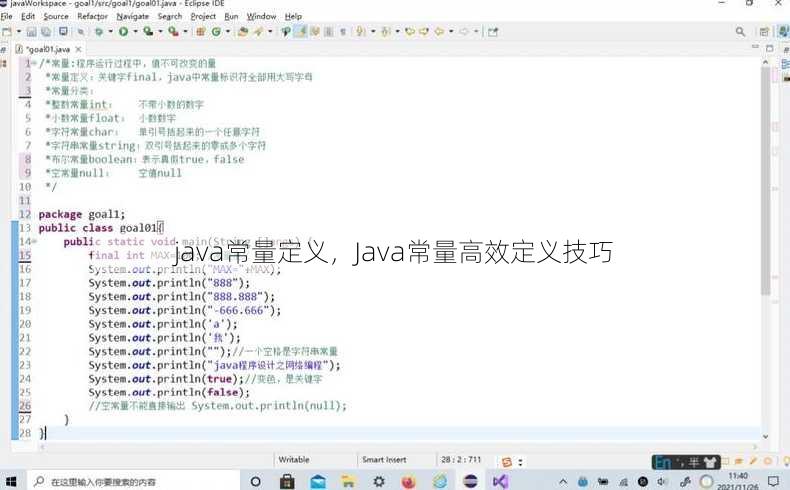790x490 pixels.
Task: Open Visual Studio from the taskbar
Action: [500, 482]
